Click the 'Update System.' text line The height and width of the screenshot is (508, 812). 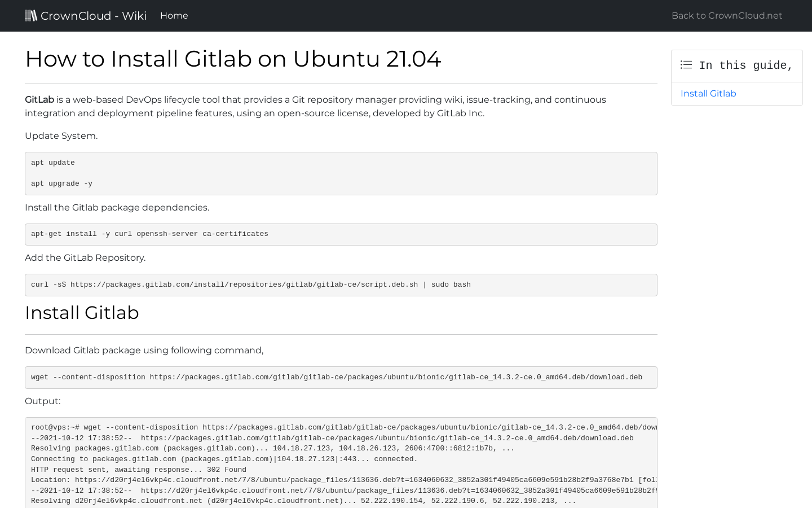(60, 135)
